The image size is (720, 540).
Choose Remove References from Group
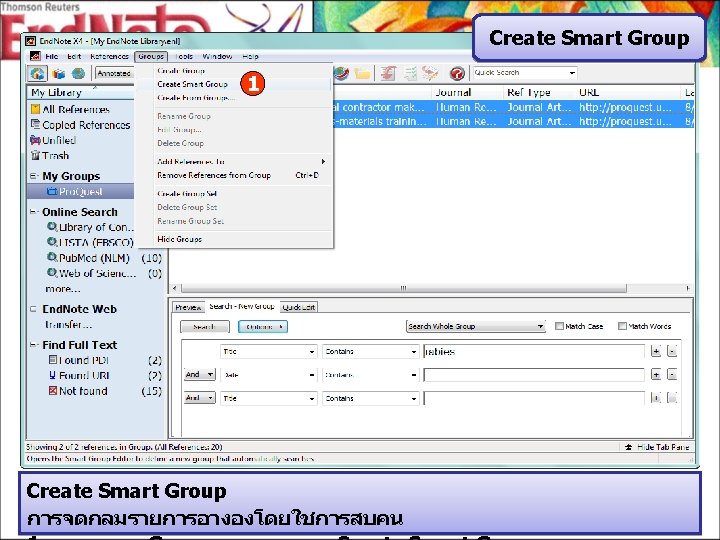234,175
